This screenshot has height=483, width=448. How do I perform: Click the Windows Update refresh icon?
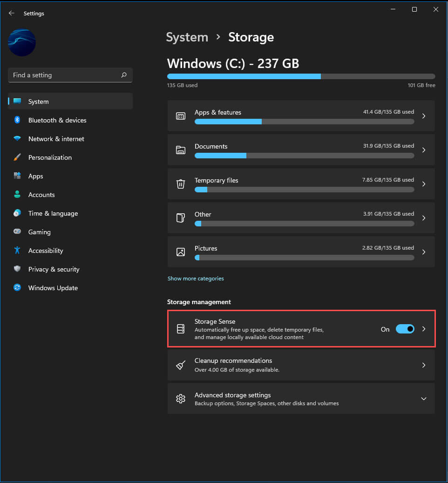[x=17, y=287]
